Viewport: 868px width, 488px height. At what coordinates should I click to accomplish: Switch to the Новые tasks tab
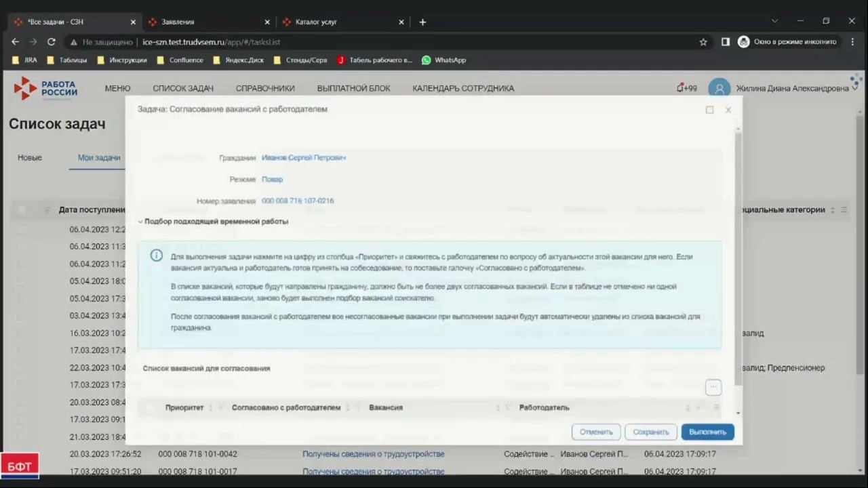click(30, 158)
